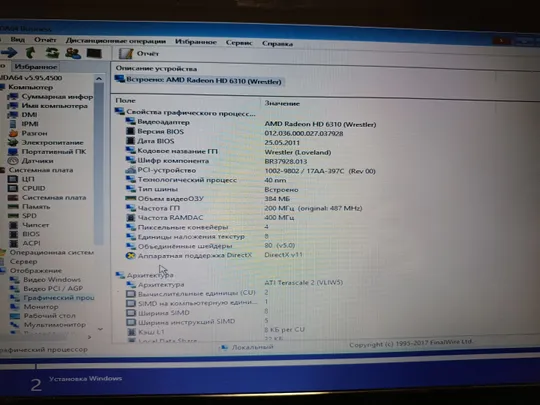Click the Объем видеоОЗУ row

208,199
